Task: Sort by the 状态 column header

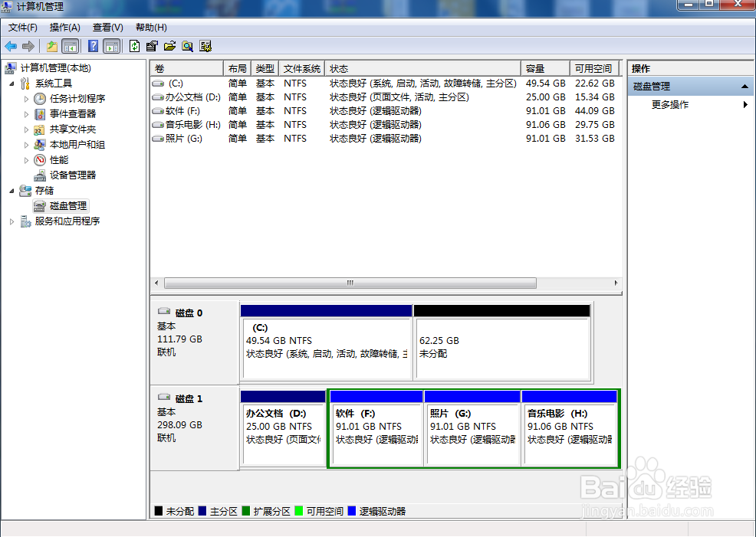Action: pyautogui.click(x=422, y=68)
